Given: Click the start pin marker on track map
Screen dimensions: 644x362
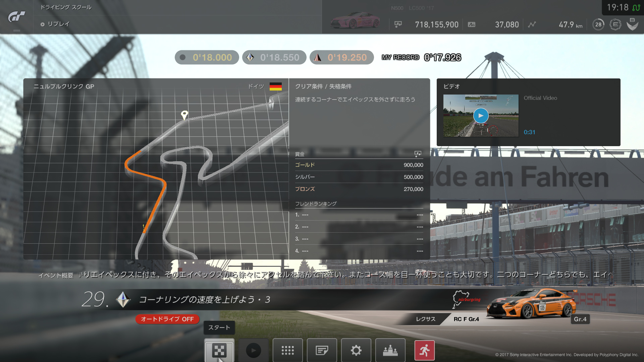Looking at the screenshot, I should pos(184,115).
